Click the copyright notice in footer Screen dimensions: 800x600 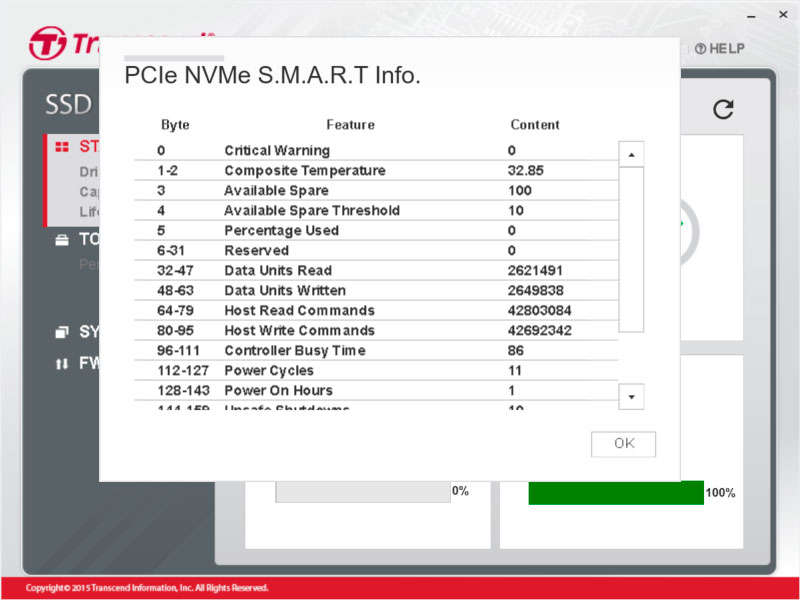[x=147, y=588]
